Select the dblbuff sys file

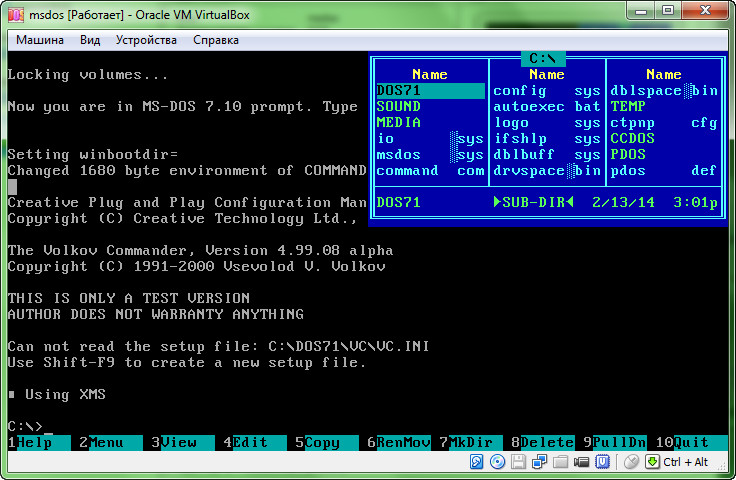pos(547,154)
